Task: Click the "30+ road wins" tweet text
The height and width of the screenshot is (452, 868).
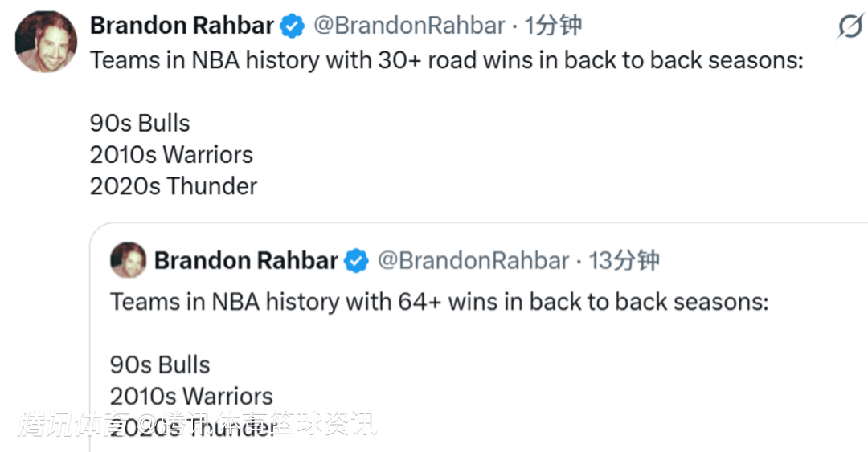Action: tap(446, 60)
